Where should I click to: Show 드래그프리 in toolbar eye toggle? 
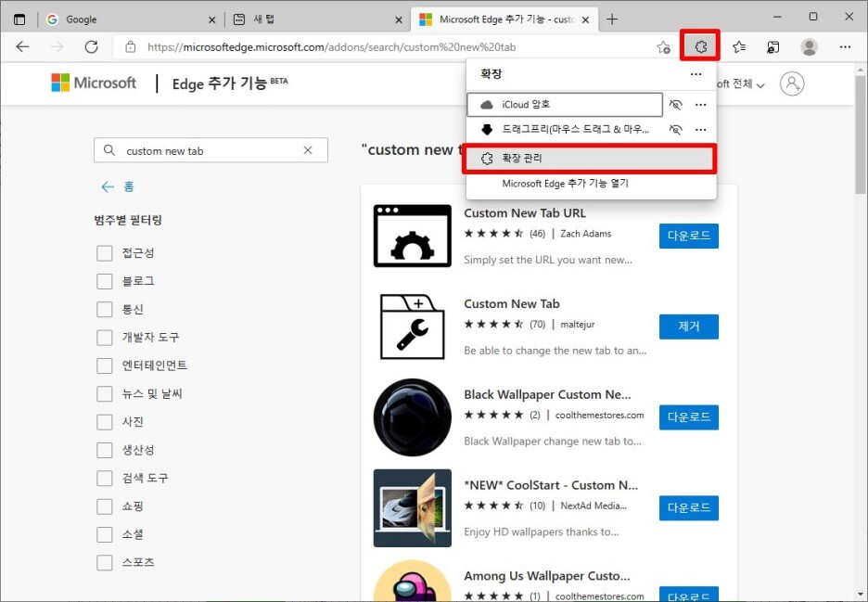tap(675, 130)
